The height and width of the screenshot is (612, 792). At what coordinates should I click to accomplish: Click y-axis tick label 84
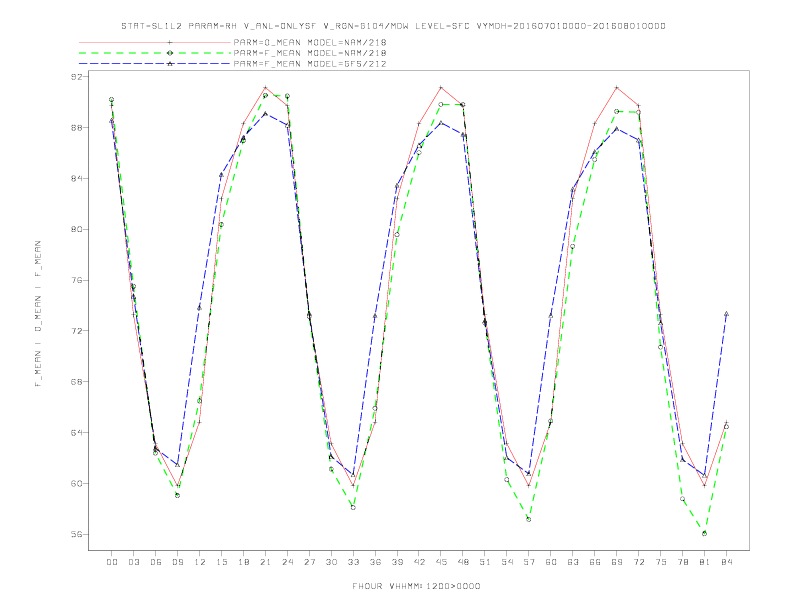(76, 178)
